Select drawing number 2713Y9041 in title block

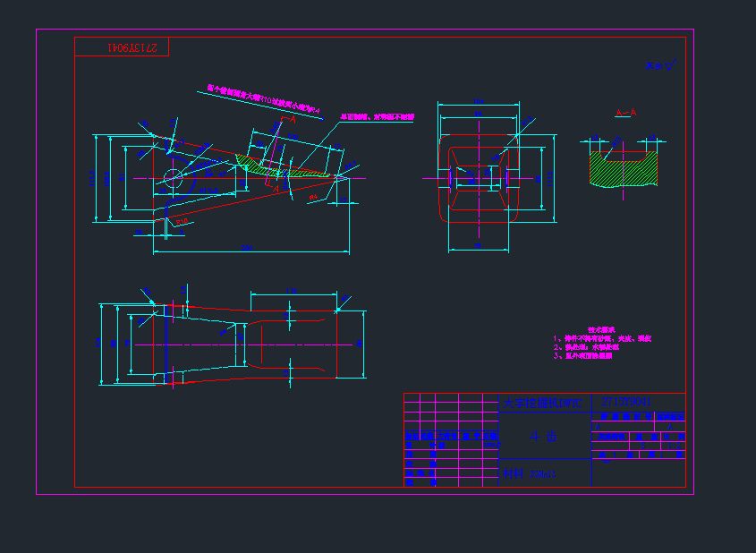[x=628, y=402]
